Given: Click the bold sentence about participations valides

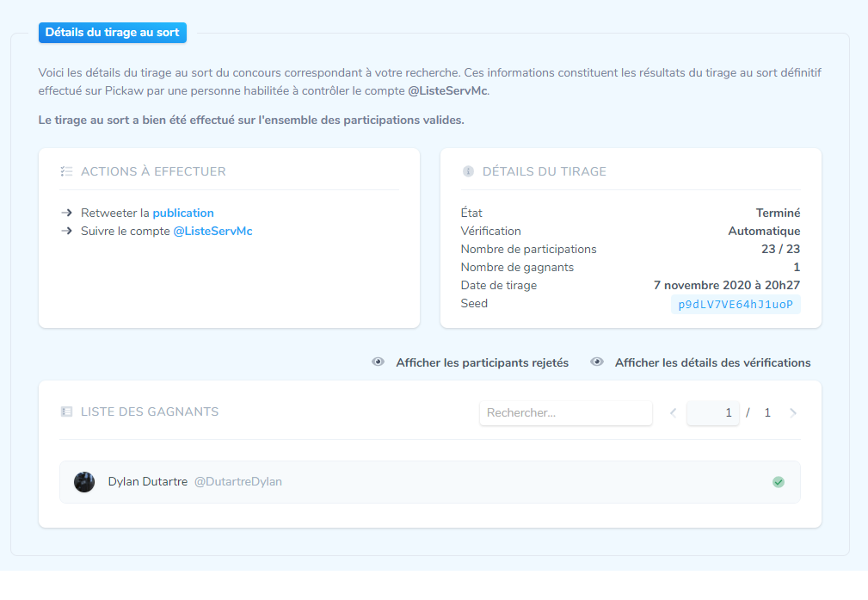Looking at the screenshot, I should click(x=251, y=121).
